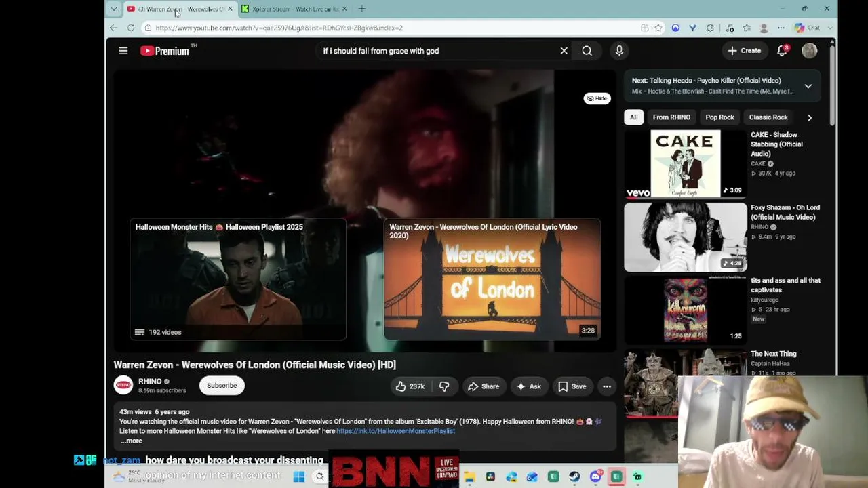Close the Xplorer Stream browser tab
868x488 pixels.
coord(344,9)
